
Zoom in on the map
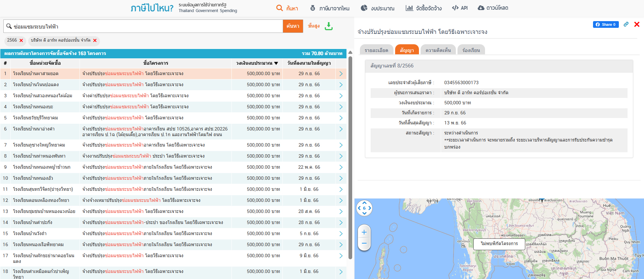click(x=364, y=232)
